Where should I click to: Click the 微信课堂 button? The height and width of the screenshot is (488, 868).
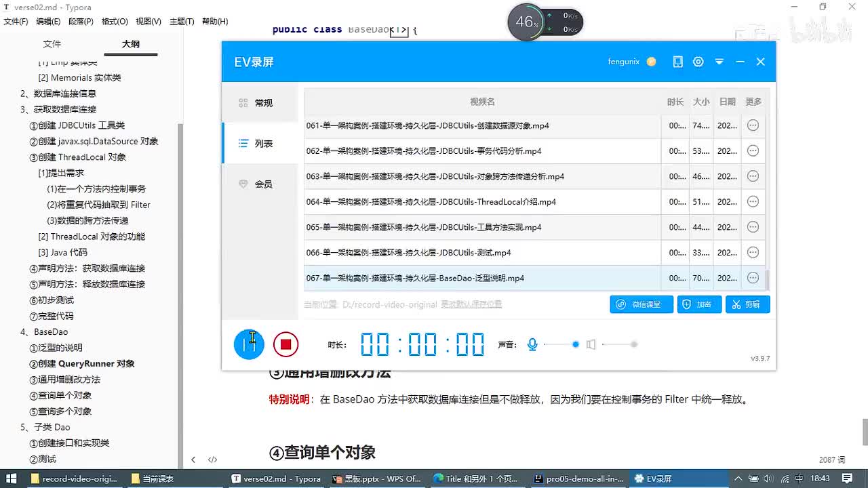coord(642,304)
